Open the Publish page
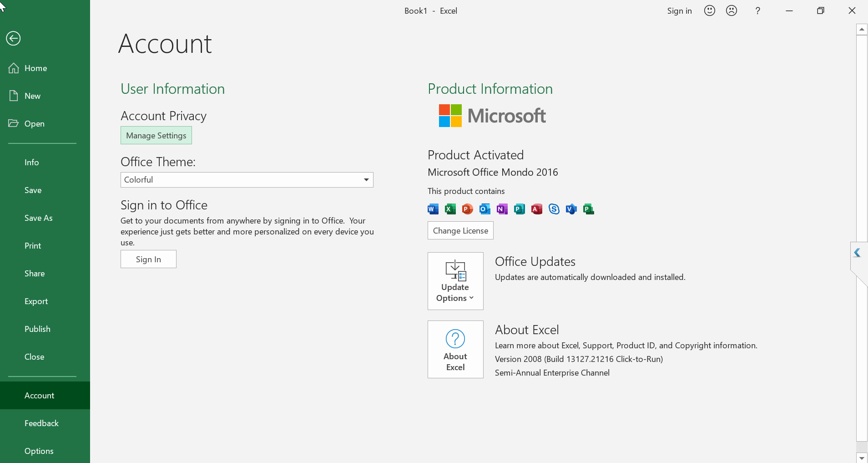Image resolution: width=868 pixels, height=463 pixels. [45, 329]
